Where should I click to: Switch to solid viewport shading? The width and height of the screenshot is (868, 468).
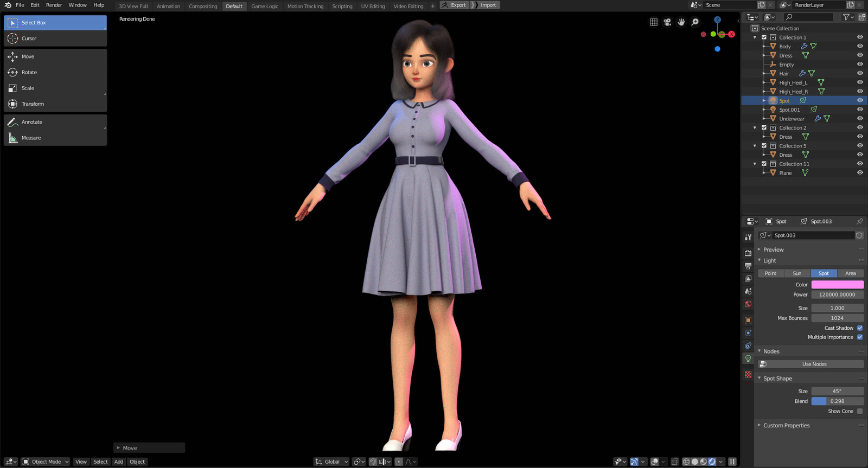695,462
